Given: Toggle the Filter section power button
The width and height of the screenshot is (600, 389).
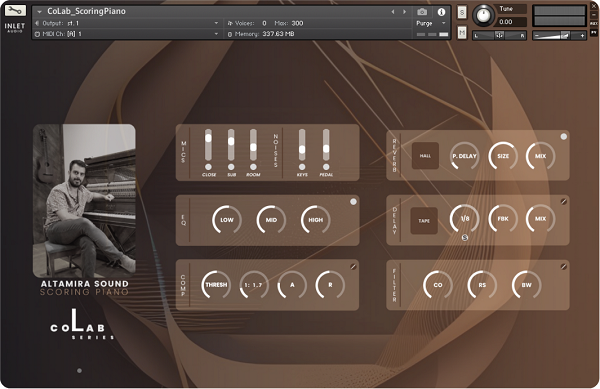Looking at the screenshot, I should coord(564,267).
